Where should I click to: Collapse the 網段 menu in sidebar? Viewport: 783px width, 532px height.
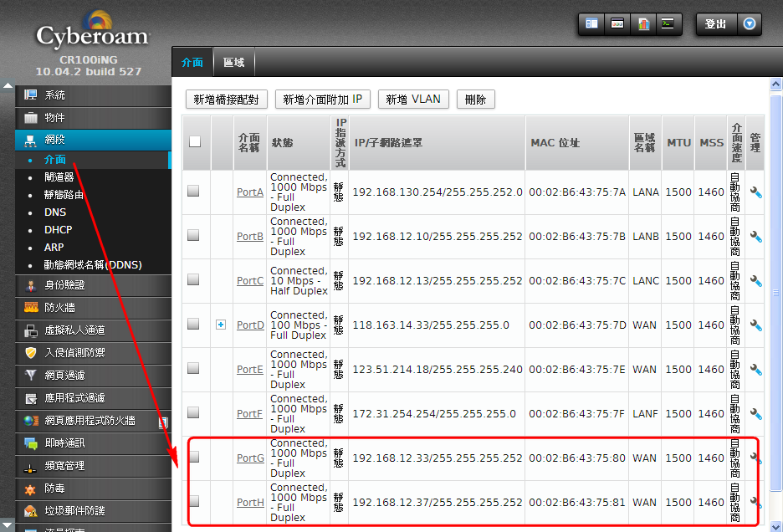click(94, 140)
